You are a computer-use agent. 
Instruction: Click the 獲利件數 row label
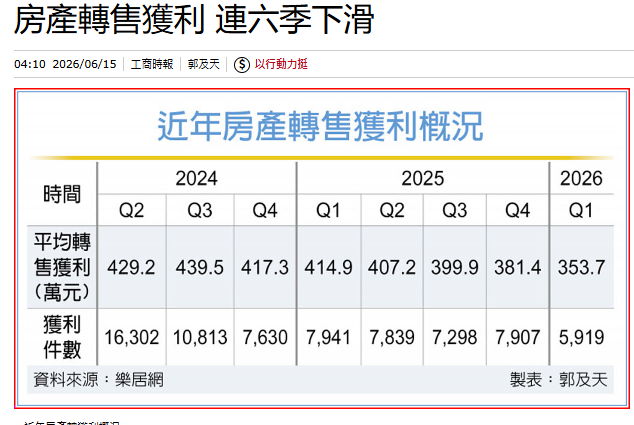coord(62,337)
